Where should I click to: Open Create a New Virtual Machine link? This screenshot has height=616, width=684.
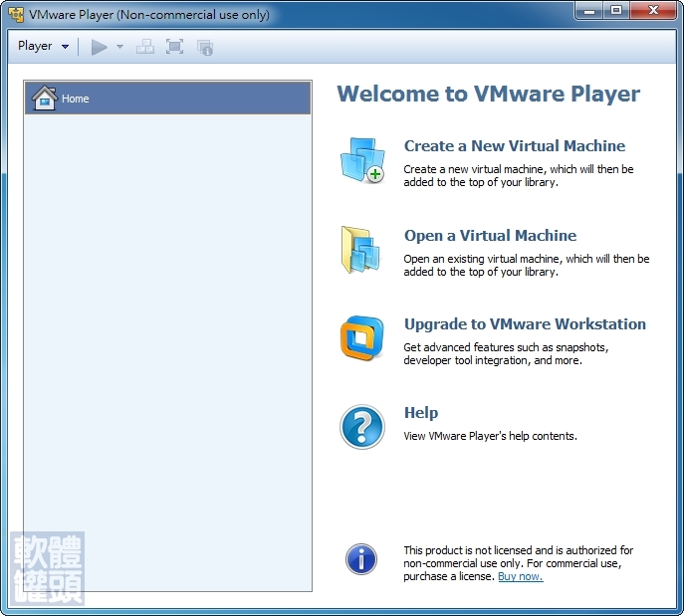[515, 145]
